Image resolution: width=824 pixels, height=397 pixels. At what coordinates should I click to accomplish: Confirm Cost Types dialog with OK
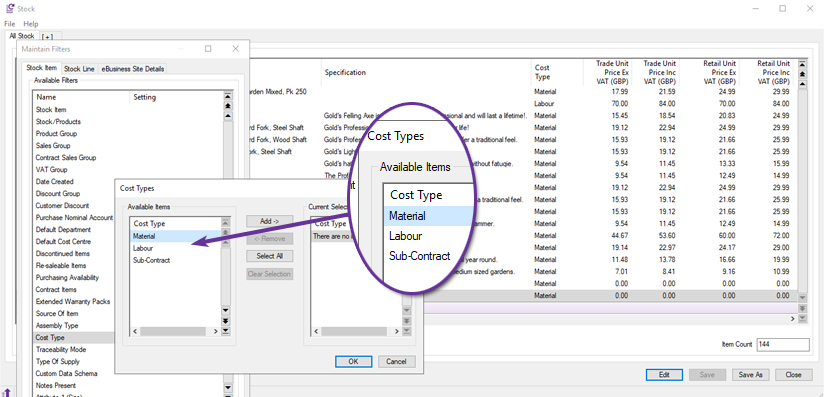[x=353, y=361]
